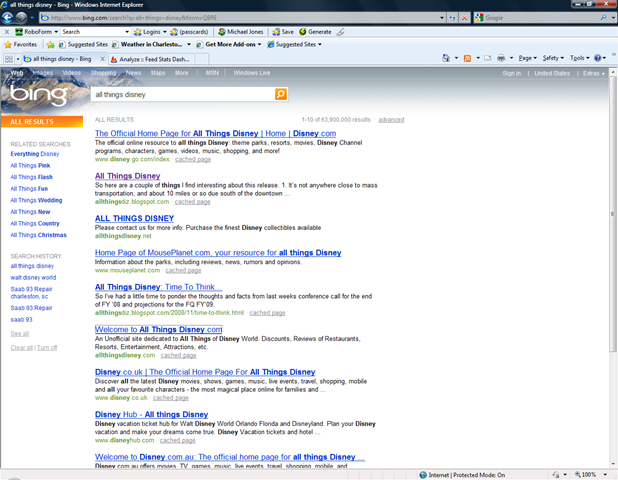Screen dimensions: 618x480
Task: Expand the Bing Extras dropdown
Action: pyautogui.click(x=594, y=73)
